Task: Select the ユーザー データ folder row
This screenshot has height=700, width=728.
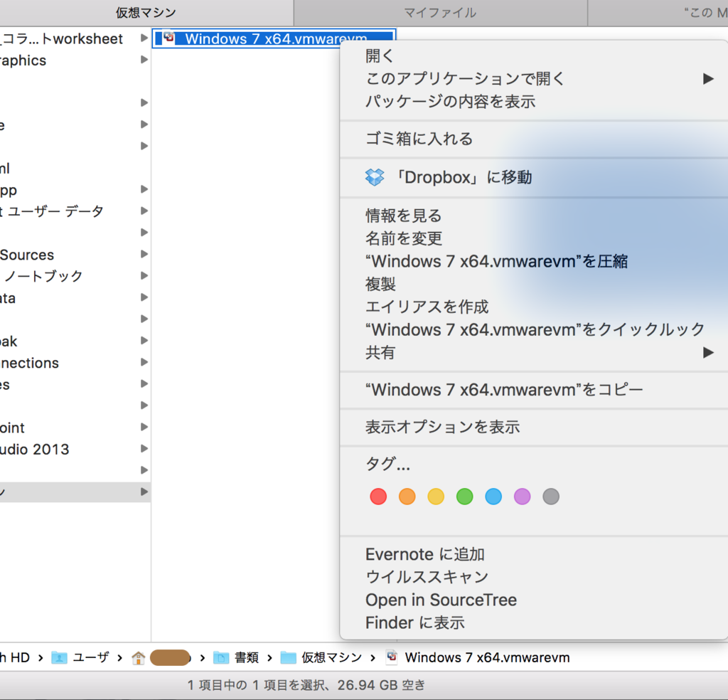Action: pos(75,211)
